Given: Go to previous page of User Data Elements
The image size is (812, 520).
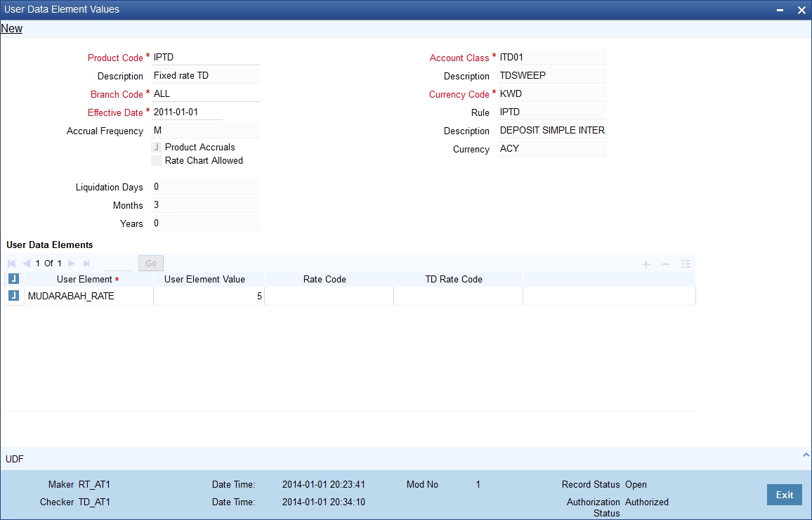Looking at the screenshot, I should [x=27, y=264].
